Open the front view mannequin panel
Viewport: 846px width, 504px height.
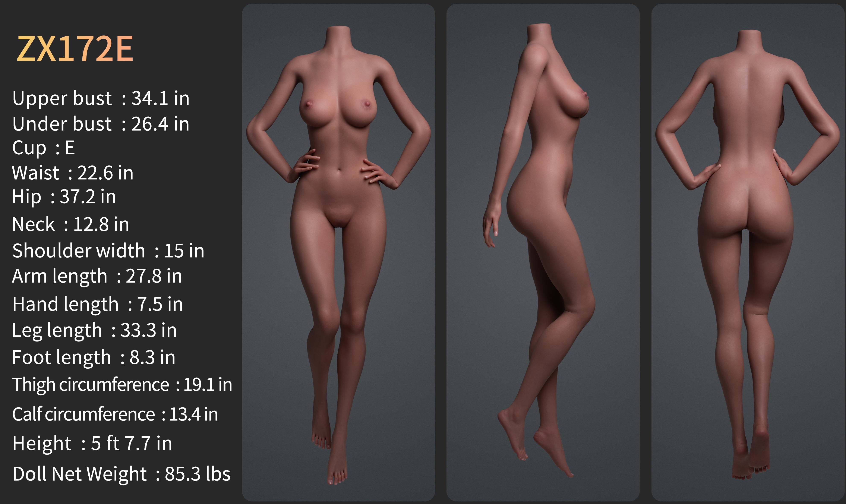coord(338,252)
